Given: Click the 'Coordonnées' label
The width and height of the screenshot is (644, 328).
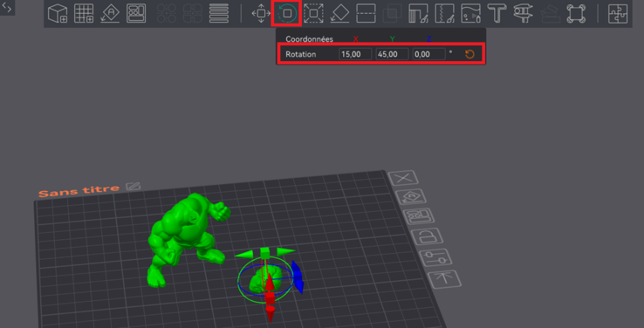Looking at the screenshot, I should 310,39.
